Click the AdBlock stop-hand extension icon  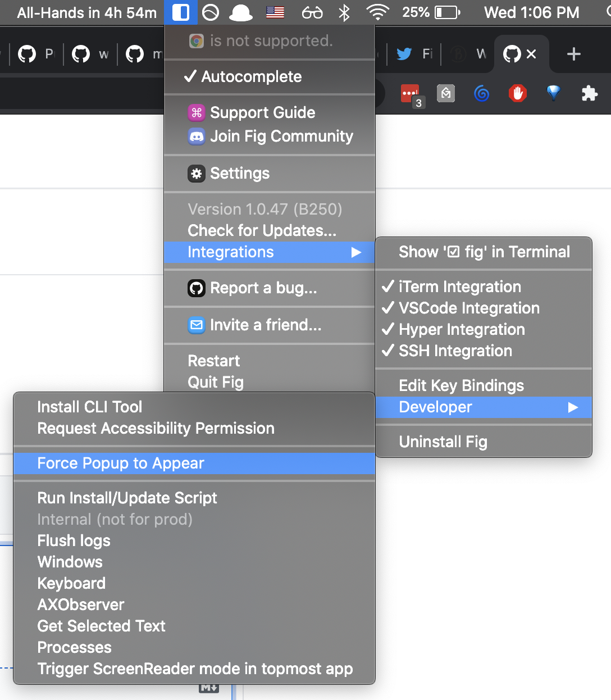[x=517, y=94]
